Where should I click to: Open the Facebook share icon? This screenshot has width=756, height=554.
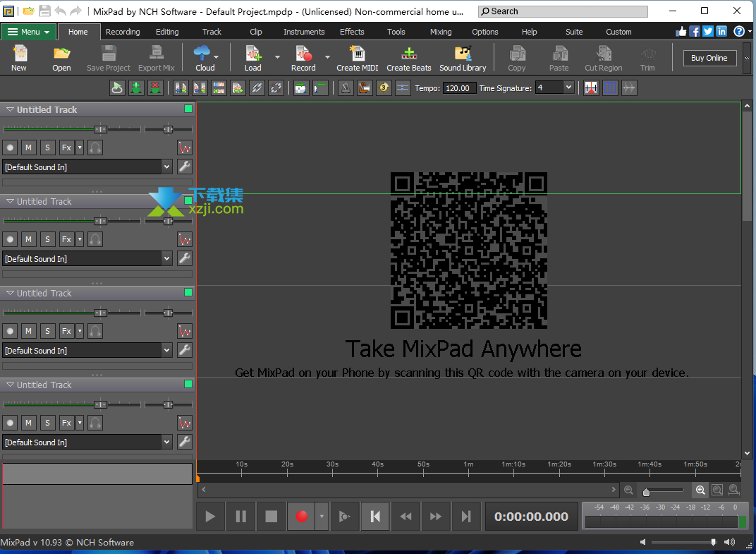point(695,31)
